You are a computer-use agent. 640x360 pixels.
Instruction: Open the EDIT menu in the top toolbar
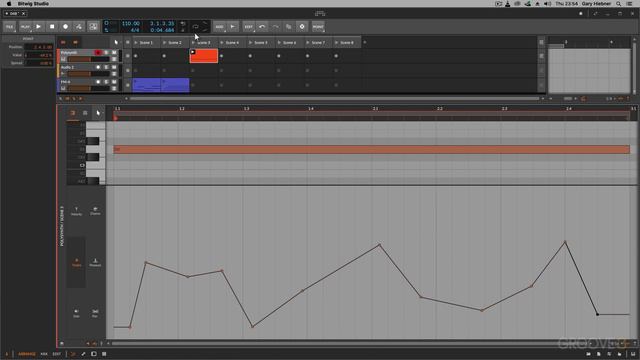pos(248,27)
